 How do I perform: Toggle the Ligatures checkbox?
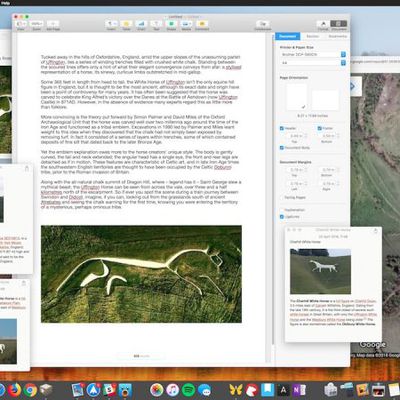(x=282, y=217)
